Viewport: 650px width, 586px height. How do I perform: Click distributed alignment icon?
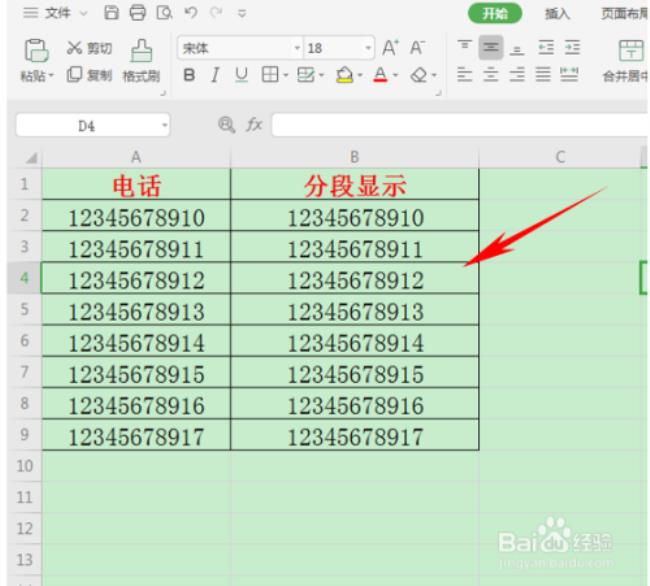click(x=569, y=75)
